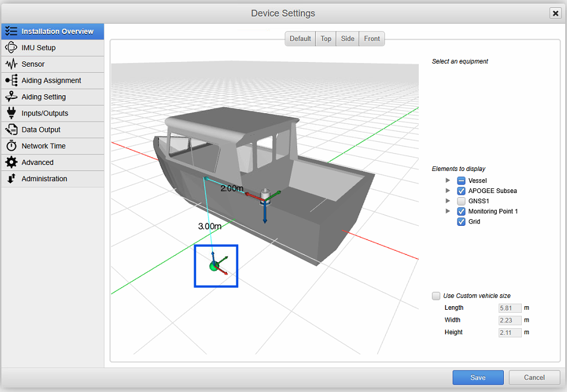Expand the Monitoring Point 1 node

pyautogui.click(x=448, y=211)
